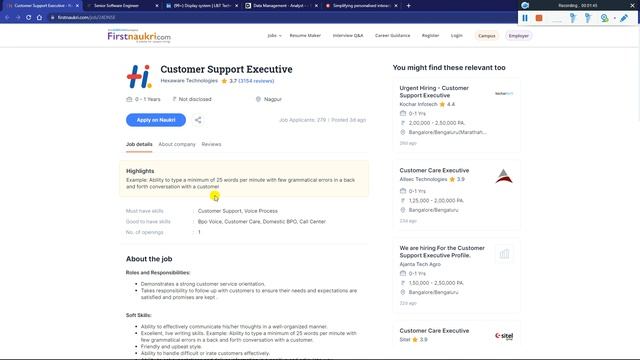Open Career Guidance page
The image size is (640, 360).
(392, 36)
